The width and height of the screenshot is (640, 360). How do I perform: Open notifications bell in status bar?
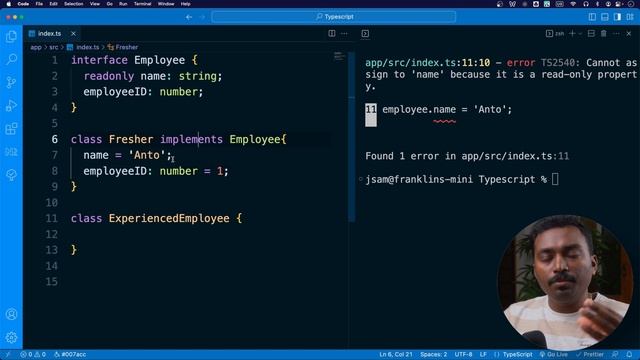click(629, 354)
